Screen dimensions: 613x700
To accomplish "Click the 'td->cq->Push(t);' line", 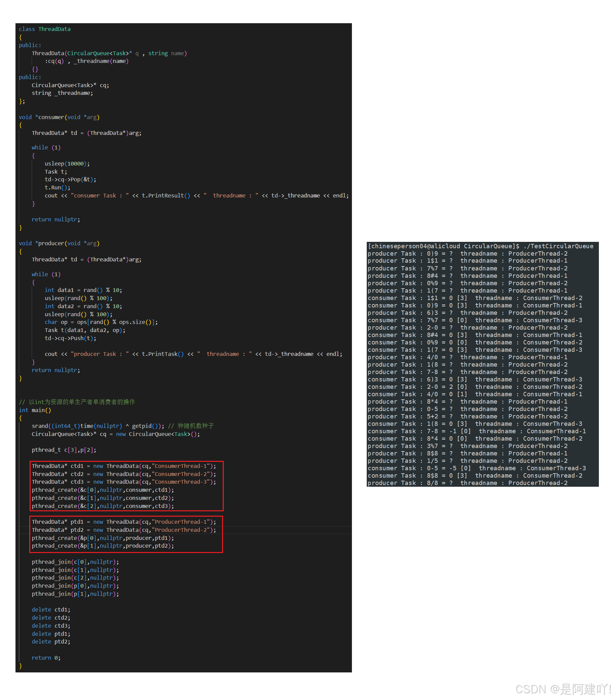I will coord(70,338).
